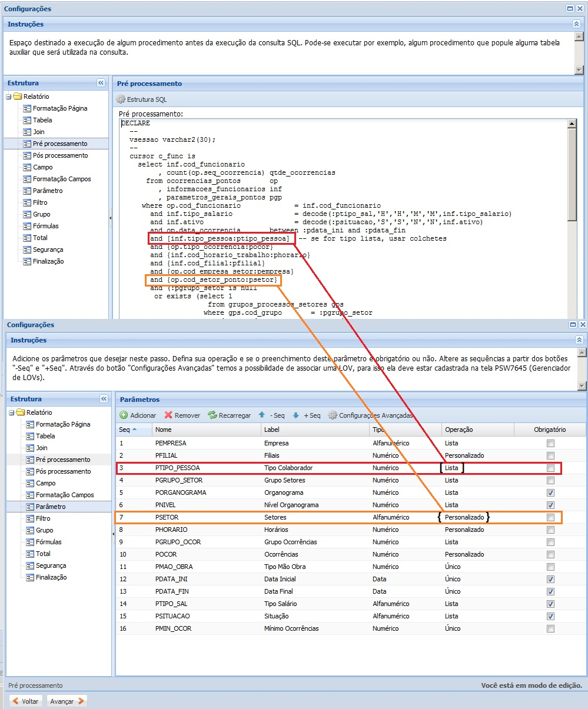The height and width of the screenshot is (709, 588).
Task: Open Formatação Página in upper Estrutura tree
Action: [x=59, y=108]
